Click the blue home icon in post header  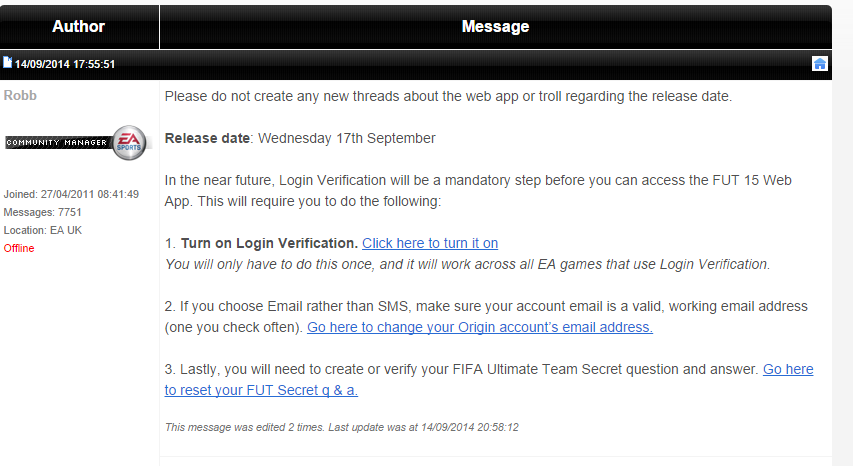[x=819, y=64]
